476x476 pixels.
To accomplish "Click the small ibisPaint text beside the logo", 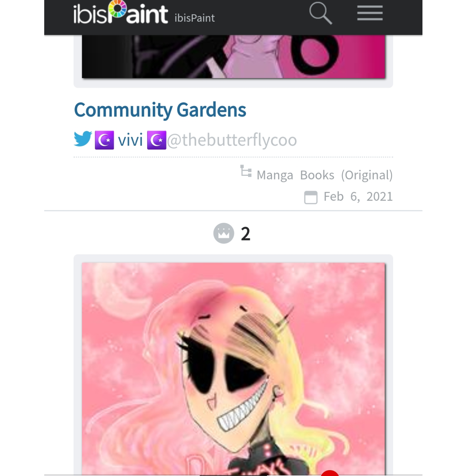I will coord(194,18).
